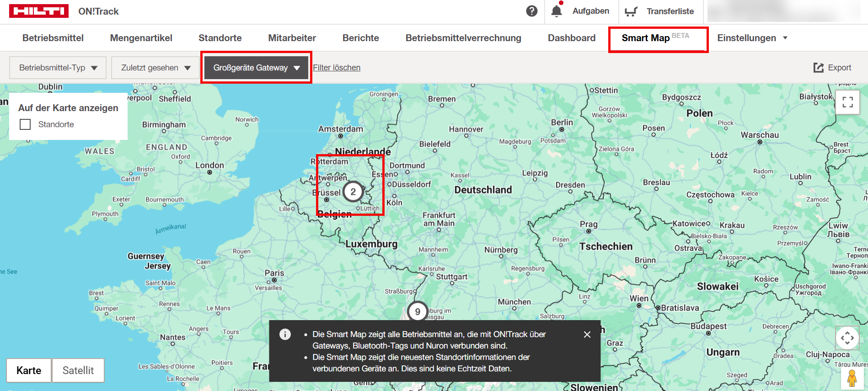Enter fullscreen map view
The image size is (868, 391).
point(847,102)
